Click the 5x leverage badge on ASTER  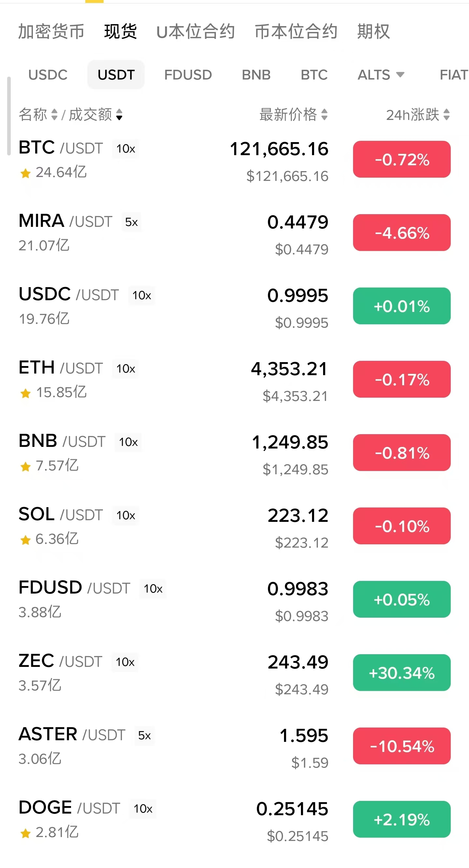pos(144,736)
